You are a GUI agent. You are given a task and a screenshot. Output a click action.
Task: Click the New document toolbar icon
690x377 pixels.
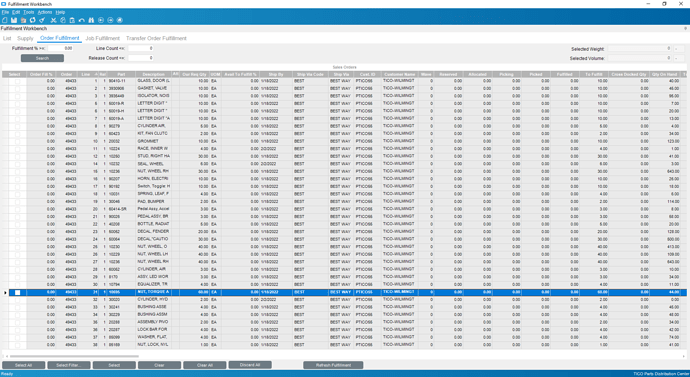click(x=4, y=20)
